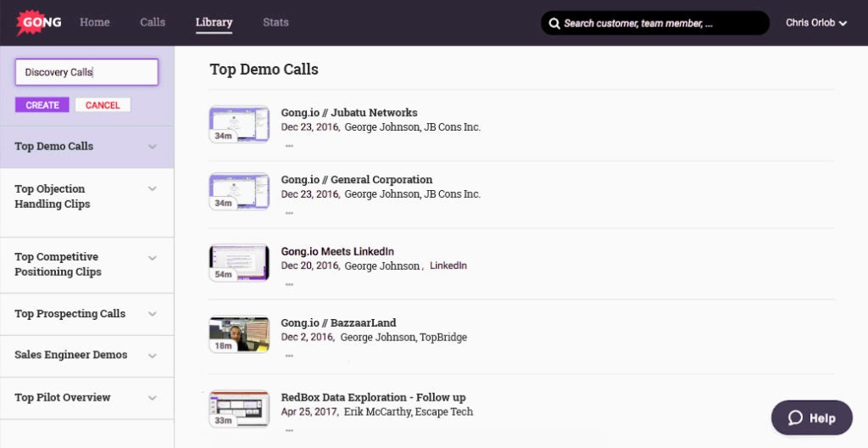Open more options for RedBox Data Exploration call
Screen dimensions: 868x448
(x=289, y=430)
